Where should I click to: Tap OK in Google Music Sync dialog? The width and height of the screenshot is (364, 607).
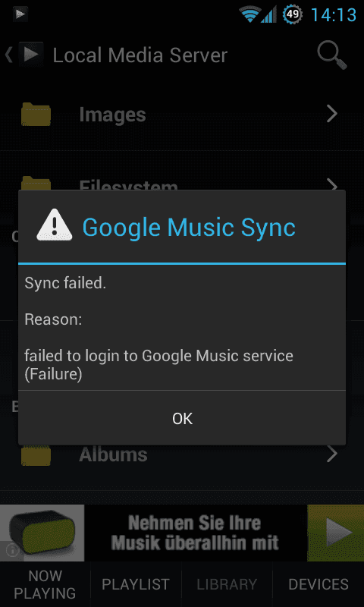click(x=182, y=418)
